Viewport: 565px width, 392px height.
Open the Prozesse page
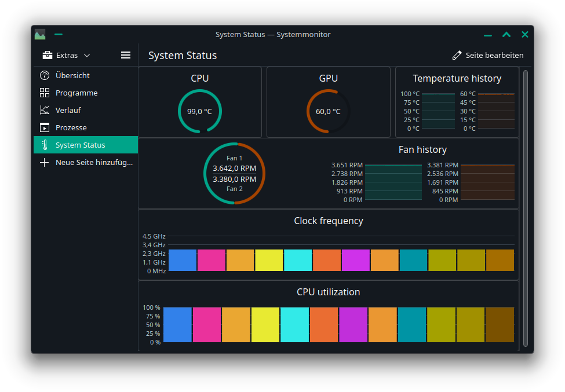pos(86,127)
